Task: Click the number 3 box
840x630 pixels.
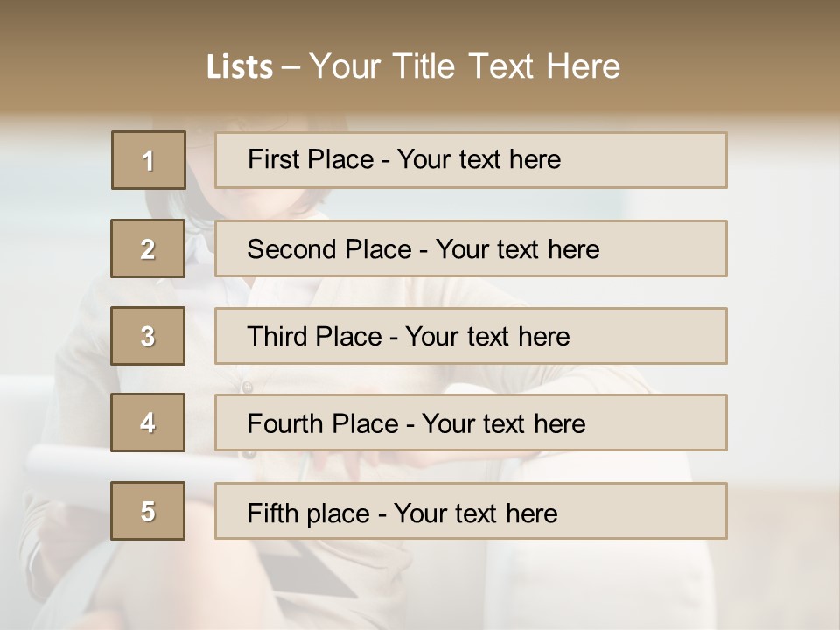Action: click(148, 336)
